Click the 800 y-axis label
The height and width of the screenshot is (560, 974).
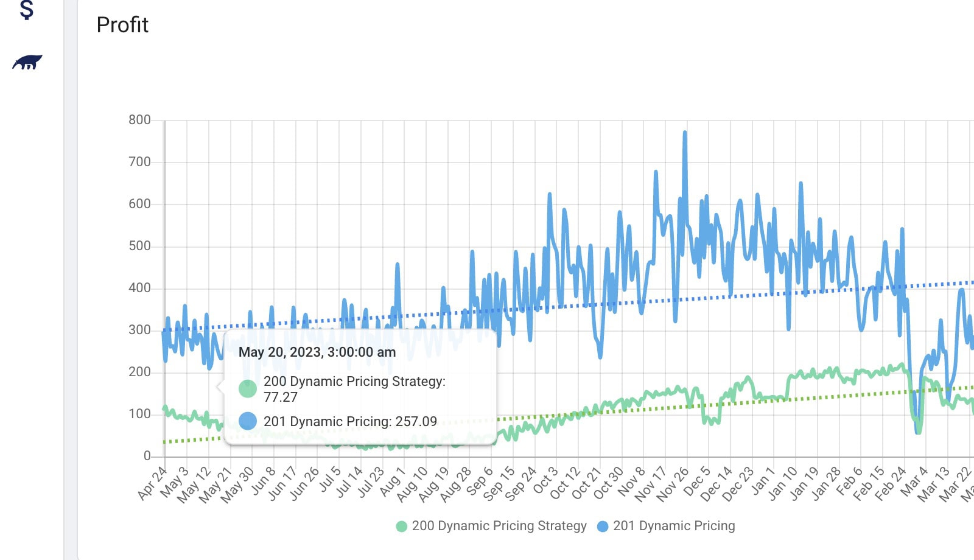point(139,120)
